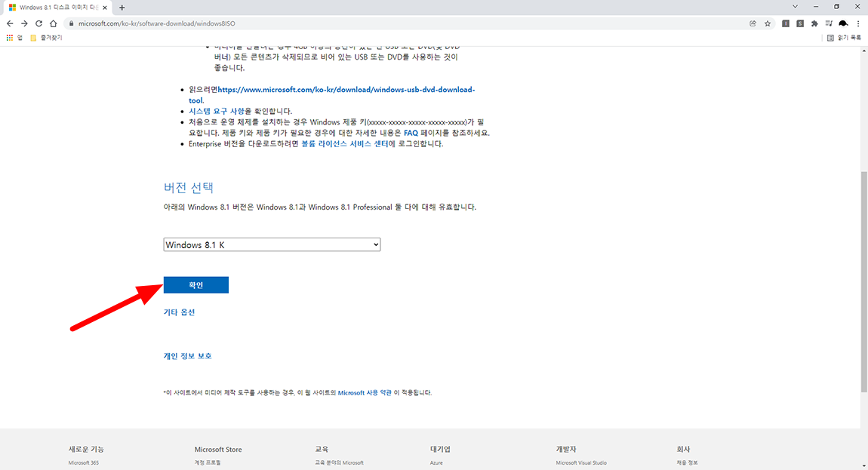
Task: Open the Azure footer link
Action: [x=436, y=462]
